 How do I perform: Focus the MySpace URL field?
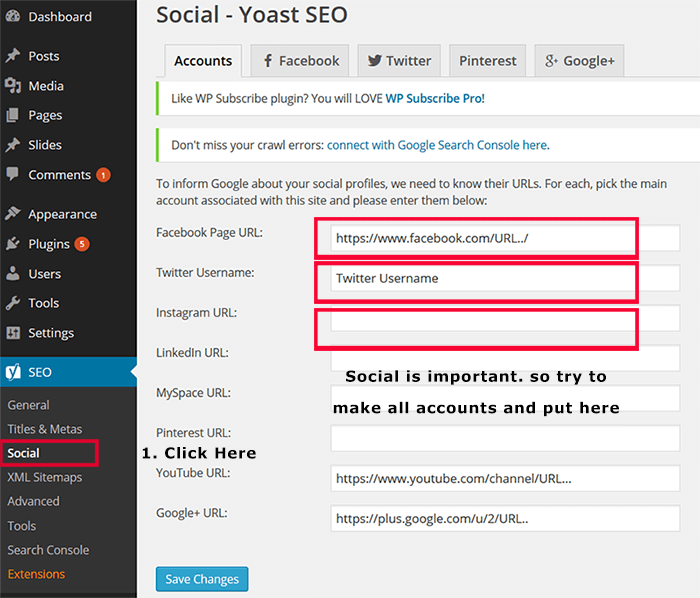505,398
